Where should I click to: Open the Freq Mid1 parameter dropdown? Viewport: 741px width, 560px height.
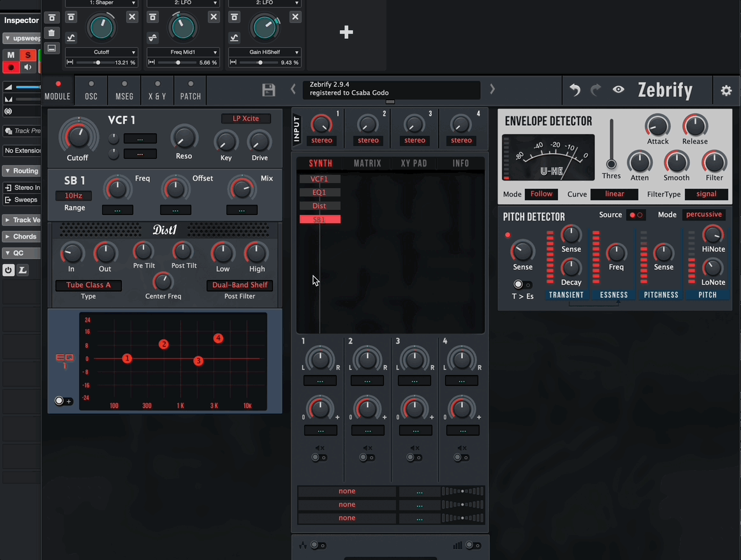[183, 52]
